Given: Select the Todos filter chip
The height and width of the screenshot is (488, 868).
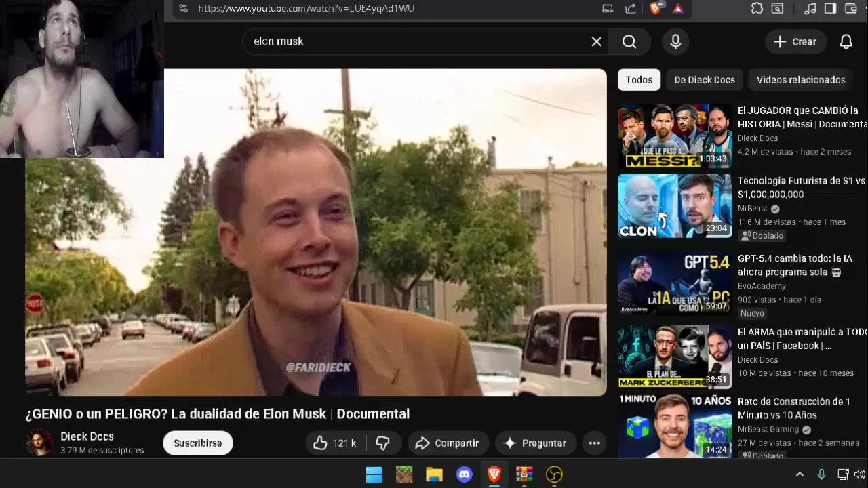Looking at the screenshot, I should point(639,79).
